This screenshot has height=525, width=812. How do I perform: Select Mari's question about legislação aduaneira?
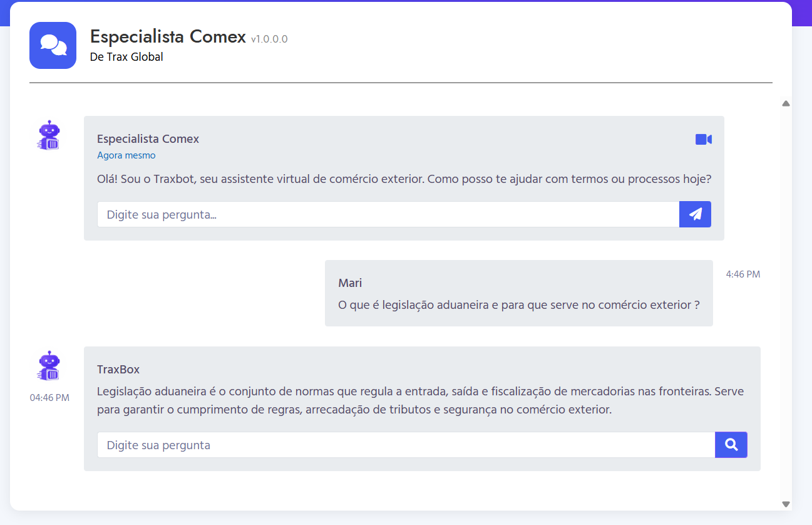coord(518,305)
